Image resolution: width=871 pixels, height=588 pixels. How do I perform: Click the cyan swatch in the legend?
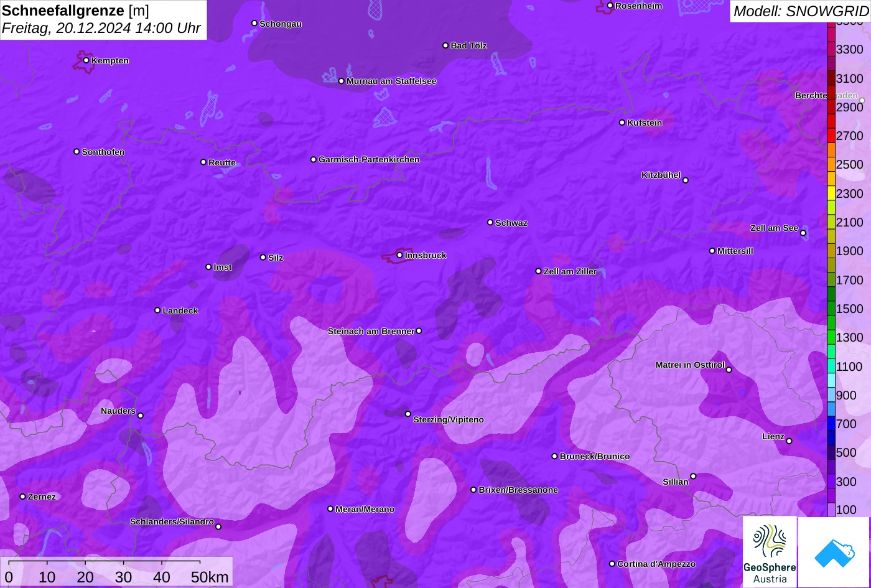[831, 380]
